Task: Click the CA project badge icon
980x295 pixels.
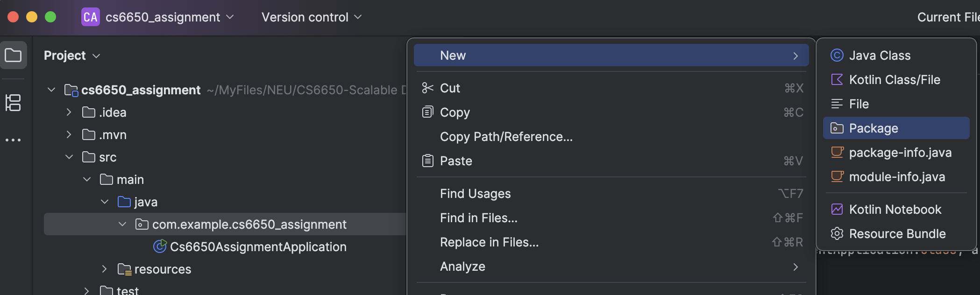Action: [90, 17]
